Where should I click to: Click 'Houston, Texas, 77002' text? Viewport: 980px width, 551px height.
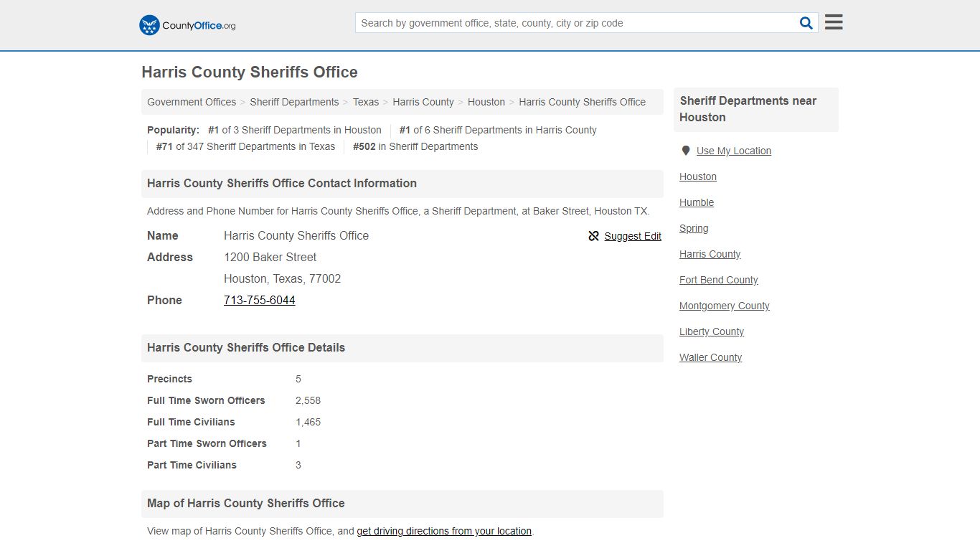click(282, 278)
